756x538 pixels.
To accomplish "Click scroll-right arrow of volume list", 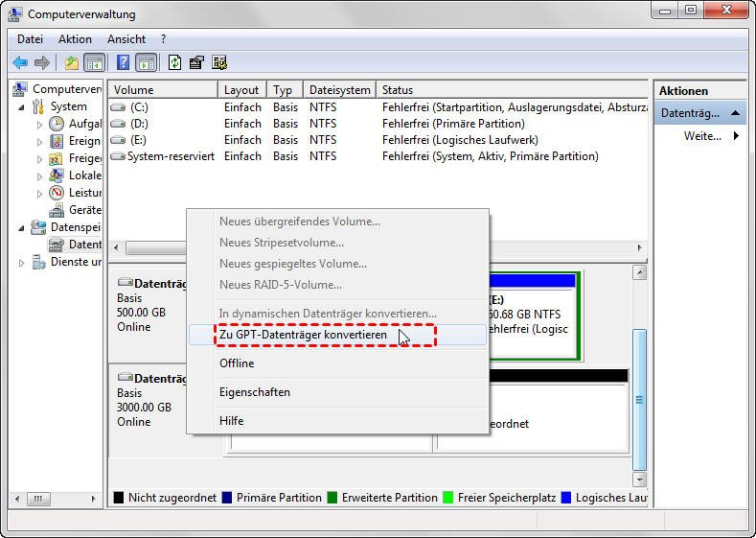I will (639, 247).
